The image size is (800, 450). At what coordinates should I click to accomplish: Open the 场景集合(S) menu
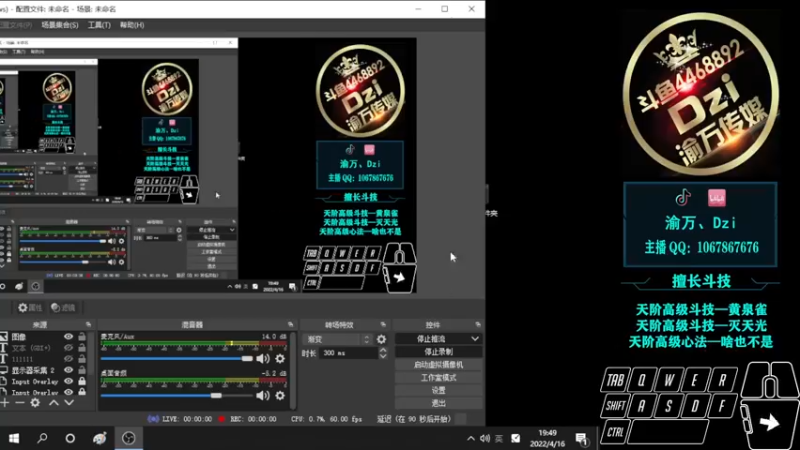(60, 25)
